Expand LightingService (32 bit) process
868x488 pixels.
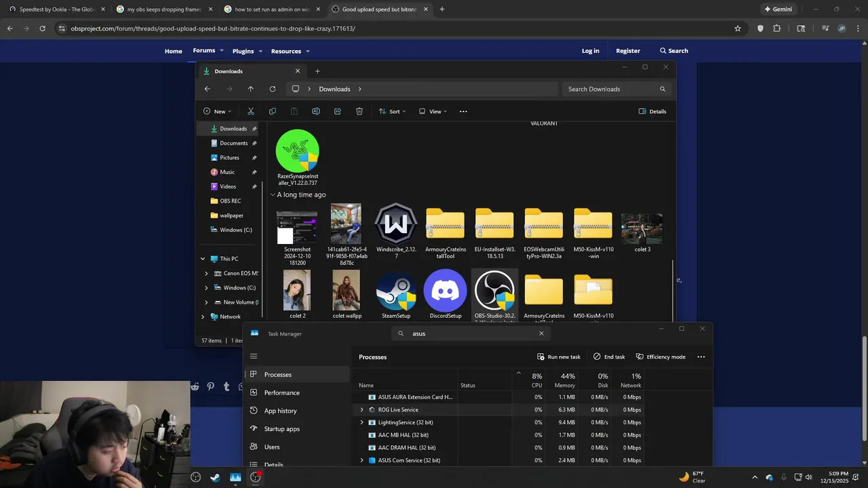(361, 422)
